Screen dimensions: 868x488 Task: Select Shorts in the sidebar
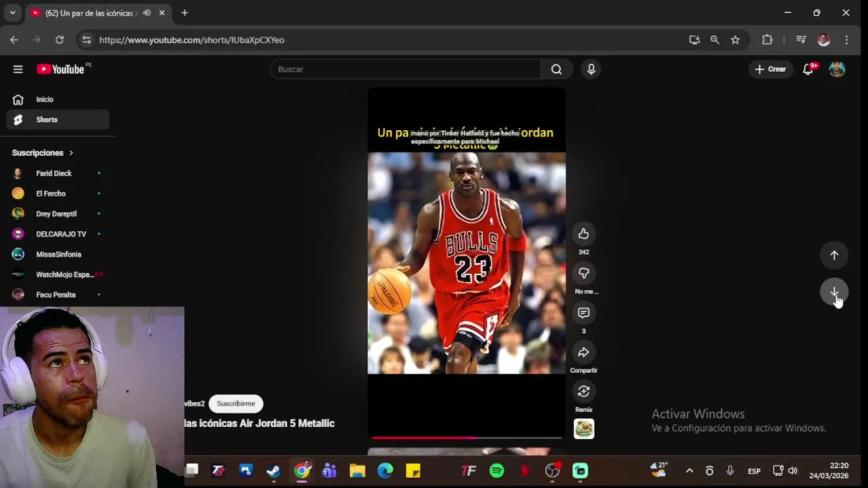point(58,120)
